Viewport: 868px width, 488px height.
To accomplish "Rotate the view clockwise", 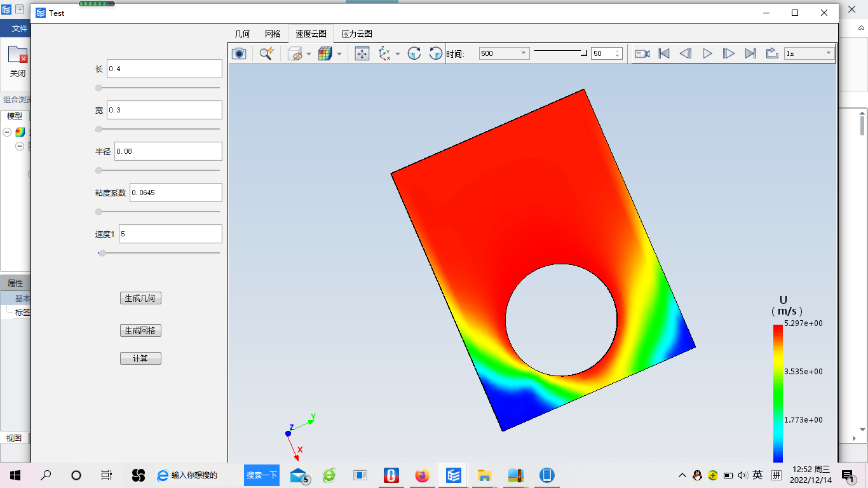I will coord(414,54).
